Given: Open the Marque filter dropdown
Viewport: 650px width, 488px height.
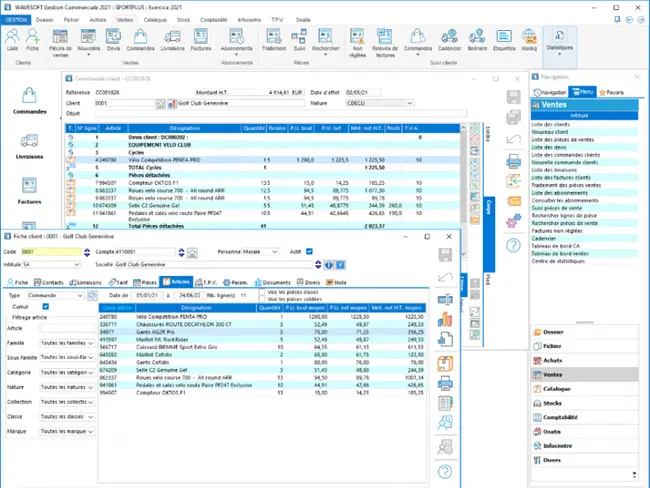Looking at the screenshot, I should [x=90, y=432].
